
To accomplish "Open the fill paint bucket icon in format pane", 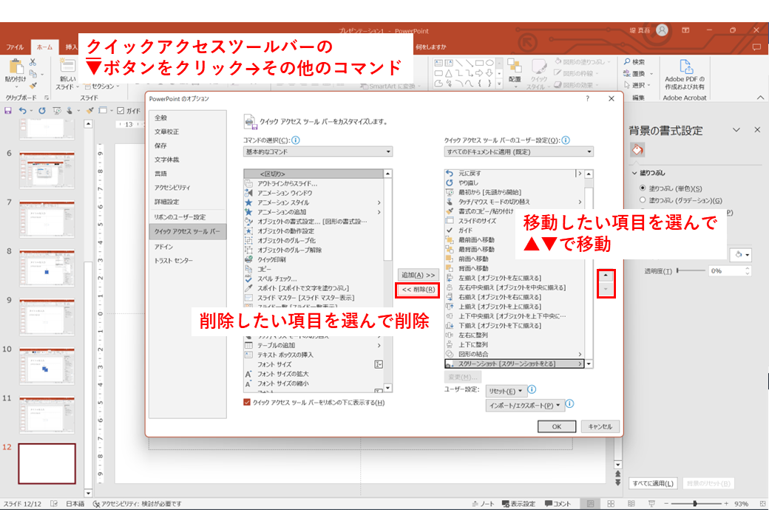I will [x=637, y=150].
